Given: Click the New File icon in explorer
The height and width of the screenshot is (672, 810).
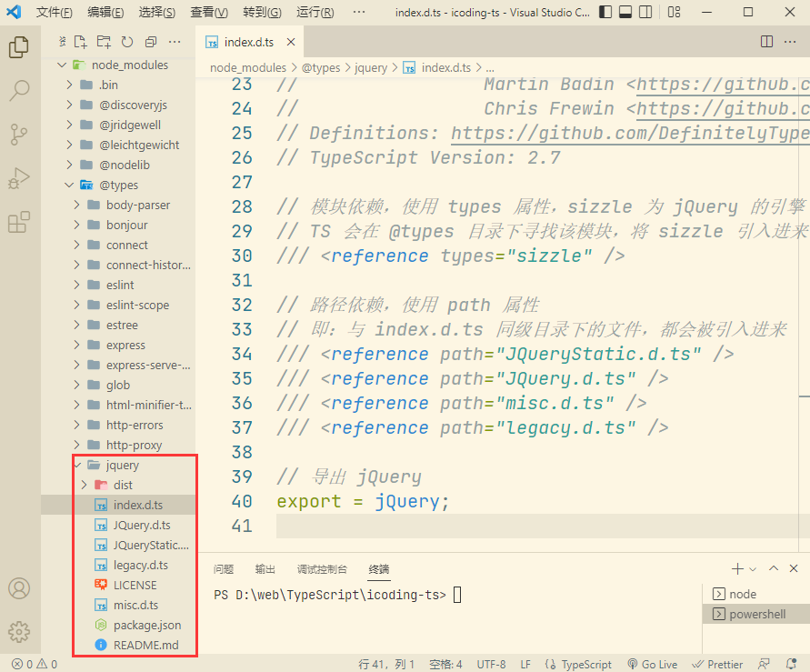Looking at the screenshot, I should click(80, 42).
